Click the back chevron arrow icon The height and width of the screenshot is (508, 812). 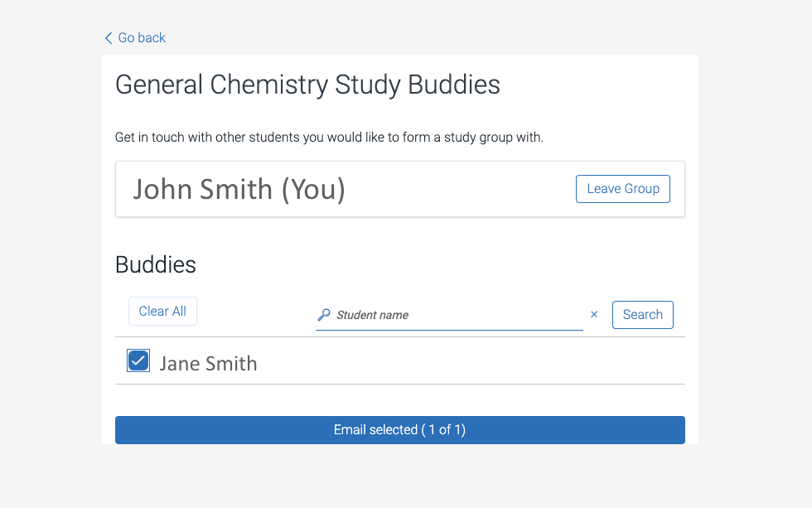tap(108, 38)
